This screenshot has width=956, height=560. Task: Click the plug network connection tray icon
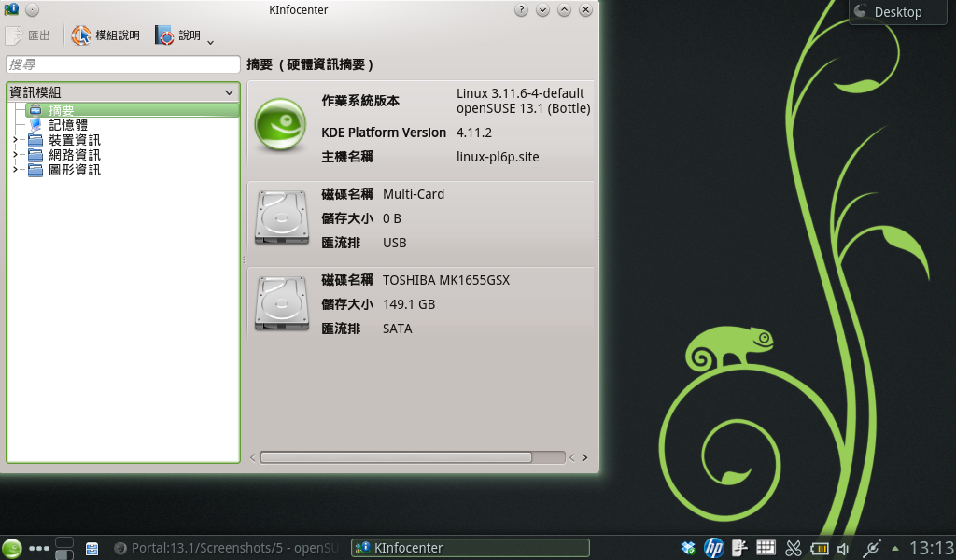tap(872, 548)
